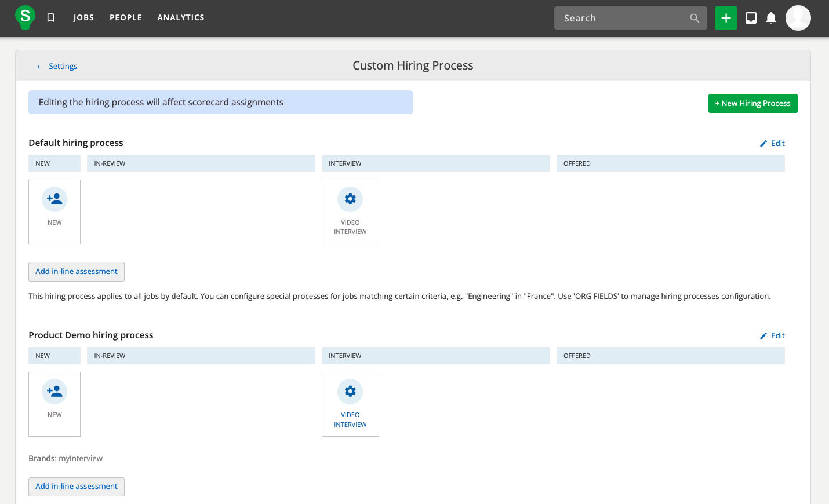Screen dimensions: 829x504
Task: Open the user profile avatar
Action: [x=798, y=18]
